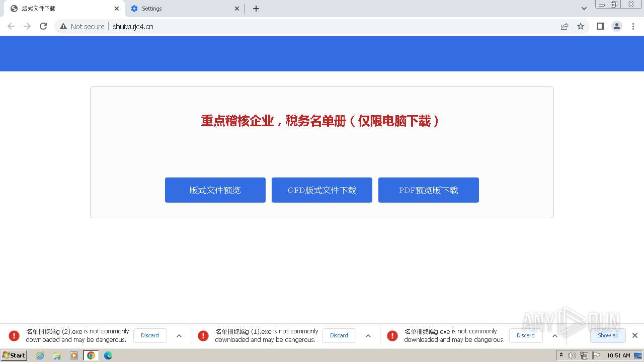Select Chrome in the taskbar
Screen dimensions: 644x362
point(91,355)
